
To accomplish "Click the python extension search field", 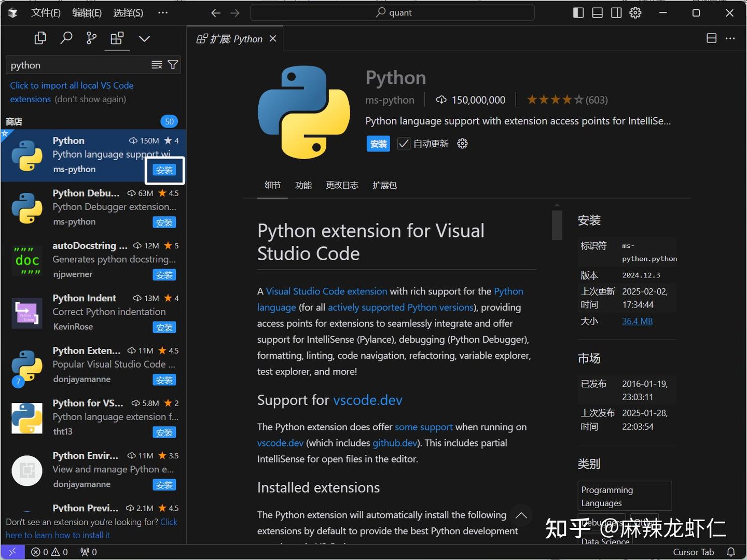I will (x=78, y=65).
